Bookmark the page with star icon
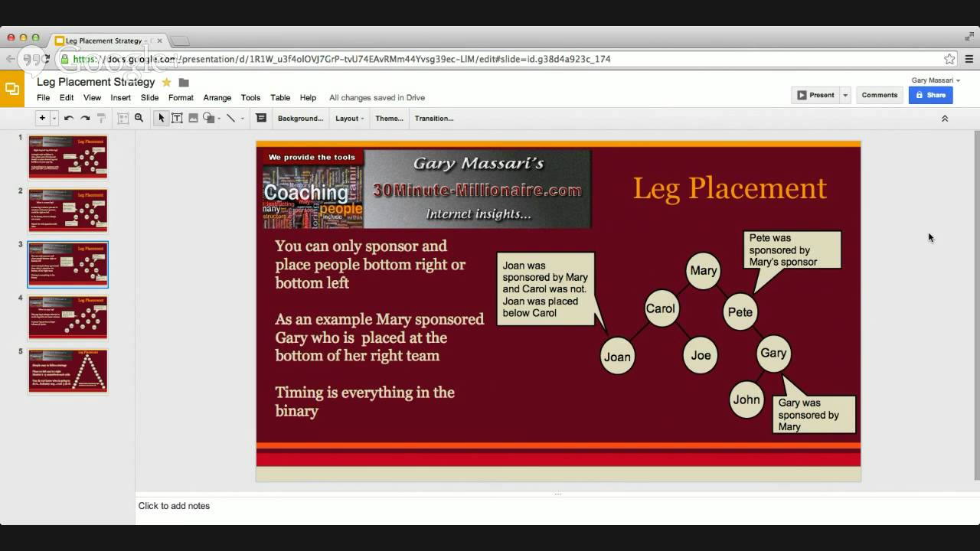The height and width of the screenshot is (551, 980). pos(949,59)
